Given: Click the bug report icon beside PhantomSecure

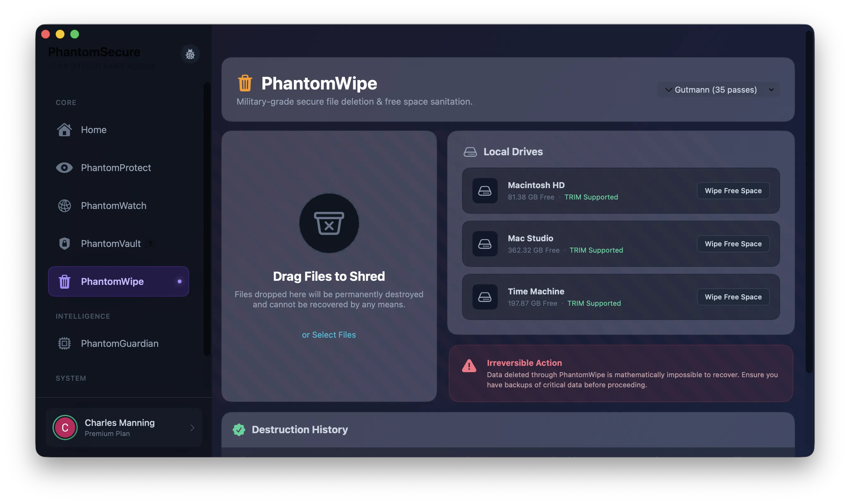Looking at the screenshot, I should pyautogui.click(x=190, y=54).
